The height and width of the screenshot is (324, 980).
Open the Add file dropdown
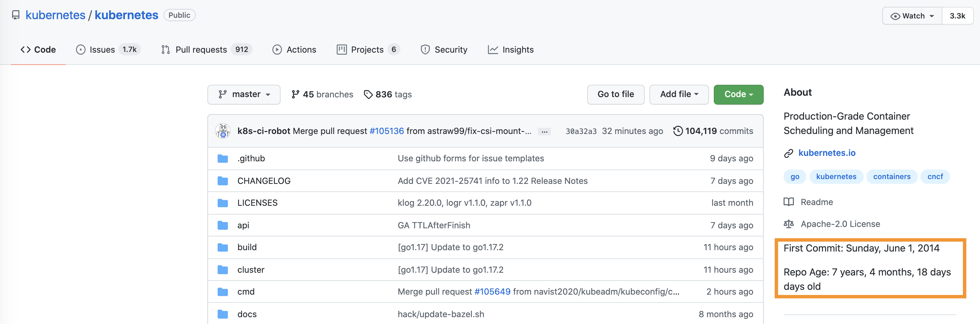coord(679,94)
